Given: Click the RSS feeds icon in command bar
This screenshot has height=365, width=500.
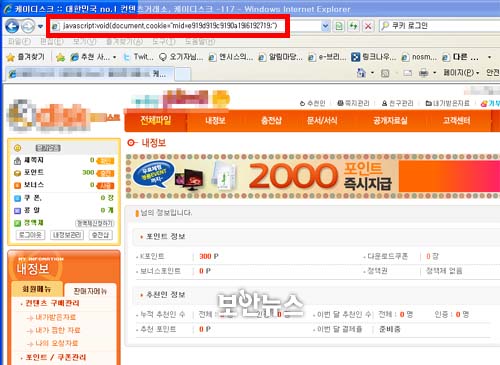Looking at the screenshot, I should pyautogui.click(x=385, y=73).
